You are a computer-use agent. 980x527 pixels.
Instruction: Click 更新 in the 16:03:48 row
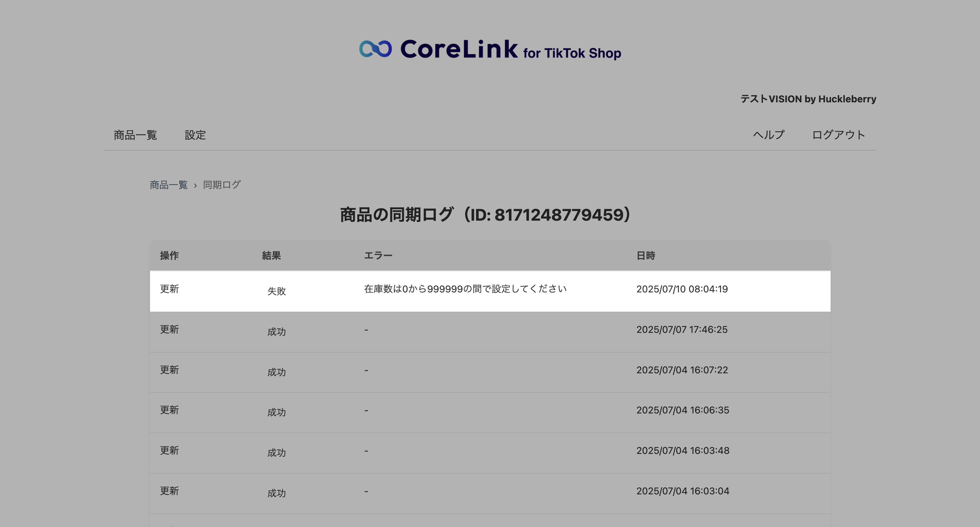coord(169,451)
